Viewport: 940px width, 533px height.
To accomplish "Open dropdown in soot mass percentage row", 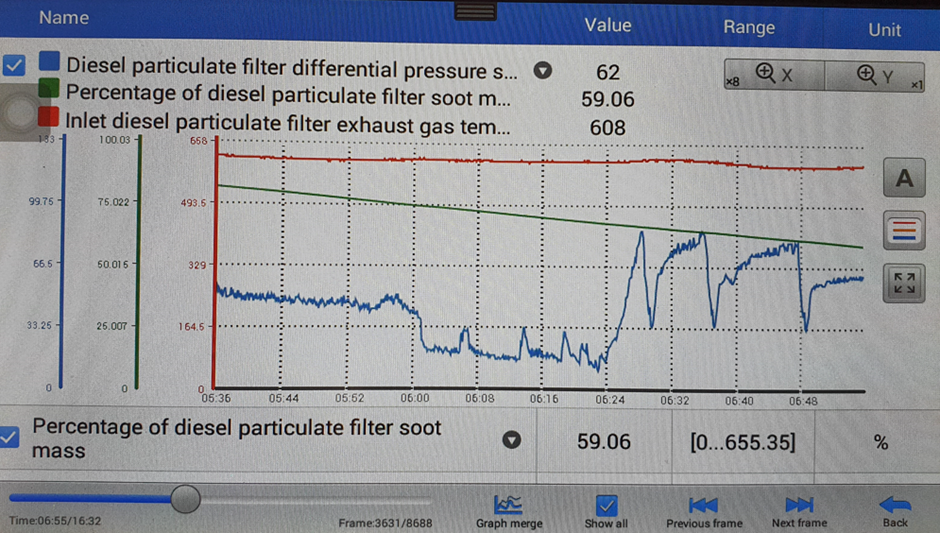I will [x=511, y=440].
